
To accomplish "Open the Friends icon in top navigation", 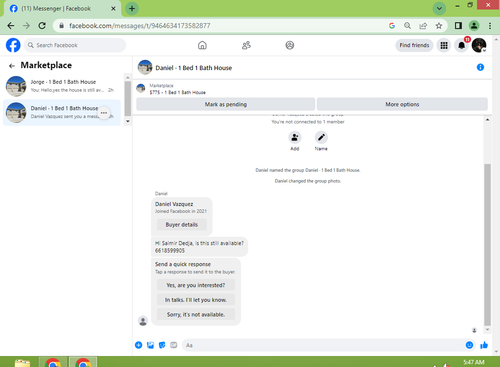I will [x=246, y=45].
